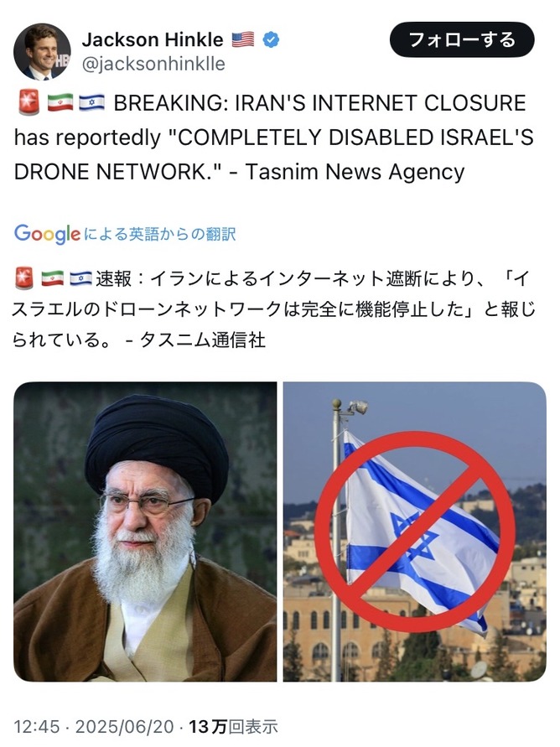Click the フォローする follow button
560x747 pixels.
(x=462, y=39)
